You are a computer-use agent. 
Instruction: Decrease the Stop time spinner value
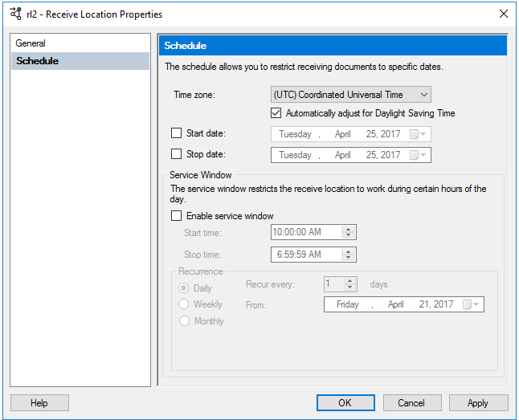coord(348,258)
